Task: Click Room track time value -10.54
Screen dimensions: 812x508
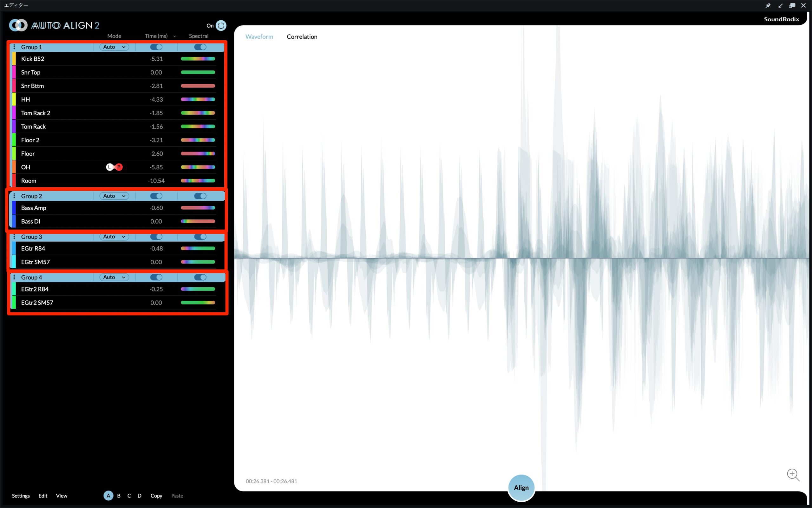Action: (x=156, y=181)
